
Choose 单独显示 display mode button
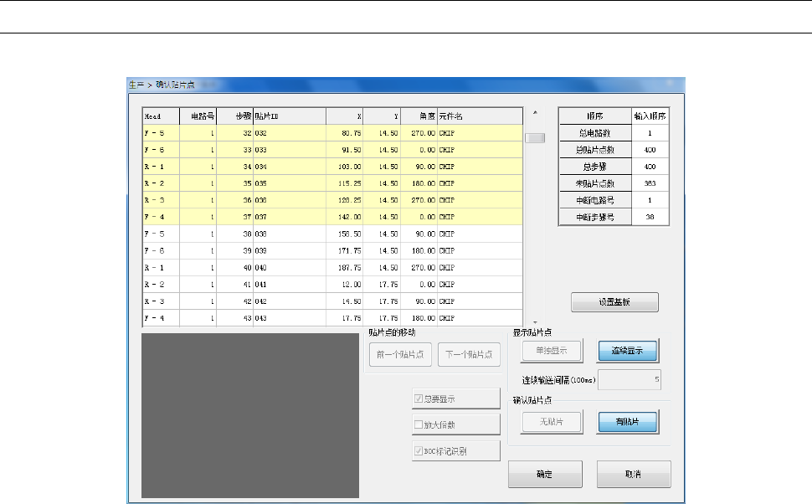tap(550, 351)
